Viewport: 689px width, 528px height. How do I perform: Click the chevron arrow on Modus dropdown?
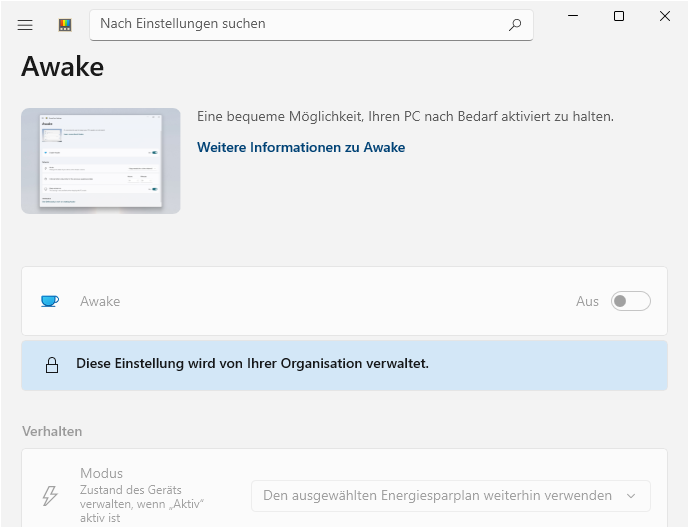[x=631, y=496]
